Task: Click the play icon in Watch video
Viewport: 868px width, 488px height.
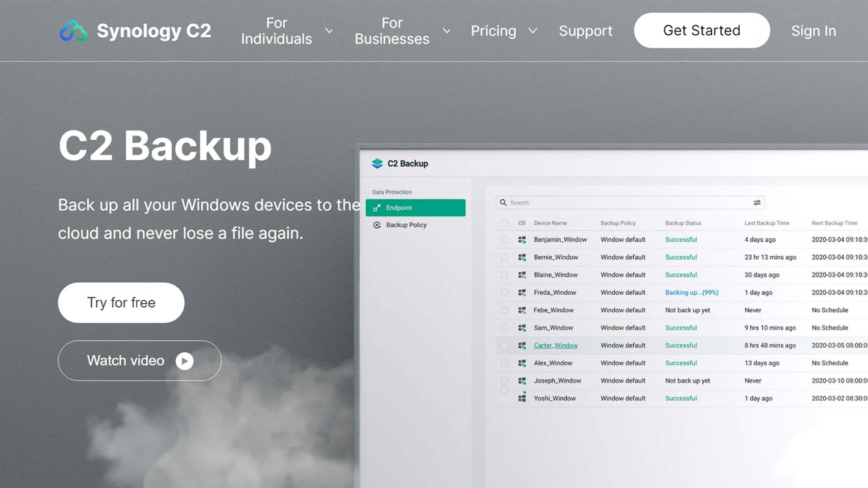Action: 184,361
